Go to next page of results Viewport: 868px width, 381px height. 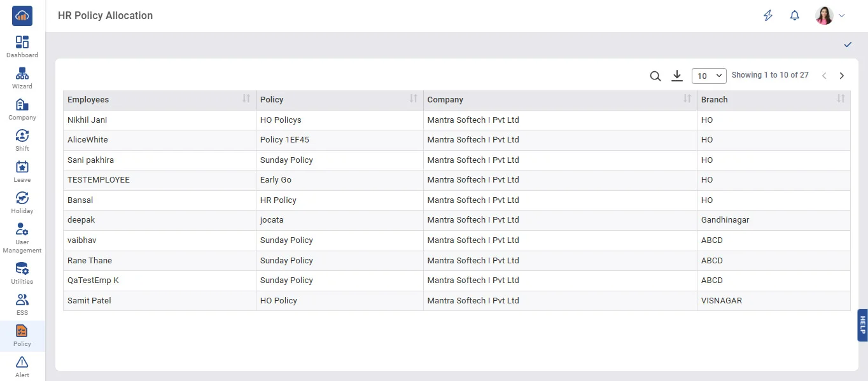click(842, 76)
